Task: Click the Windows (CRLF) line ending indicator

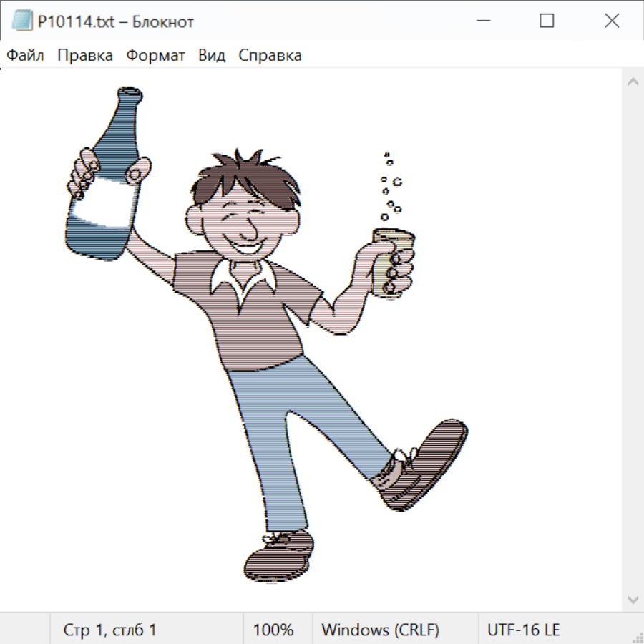Action: (380, 630)
